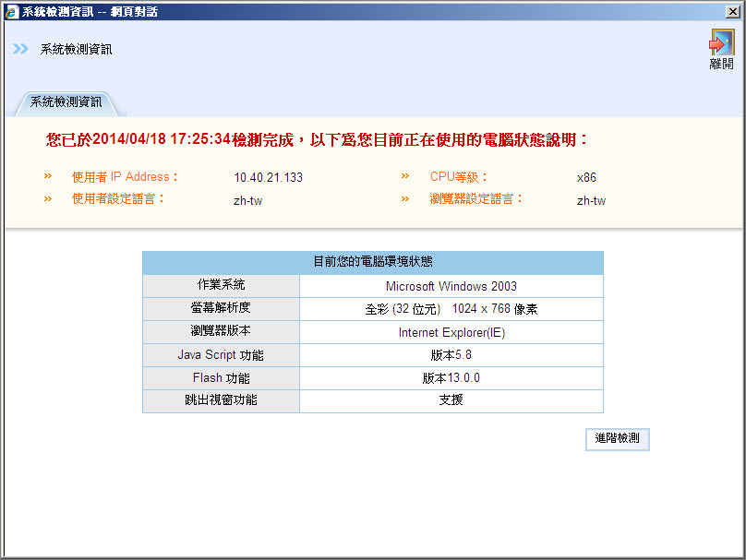746x560 pixels.
Task: Click the Flash 功能 version 13.0.0 cell
Action: pyautogui.click(x=451, y=378)
